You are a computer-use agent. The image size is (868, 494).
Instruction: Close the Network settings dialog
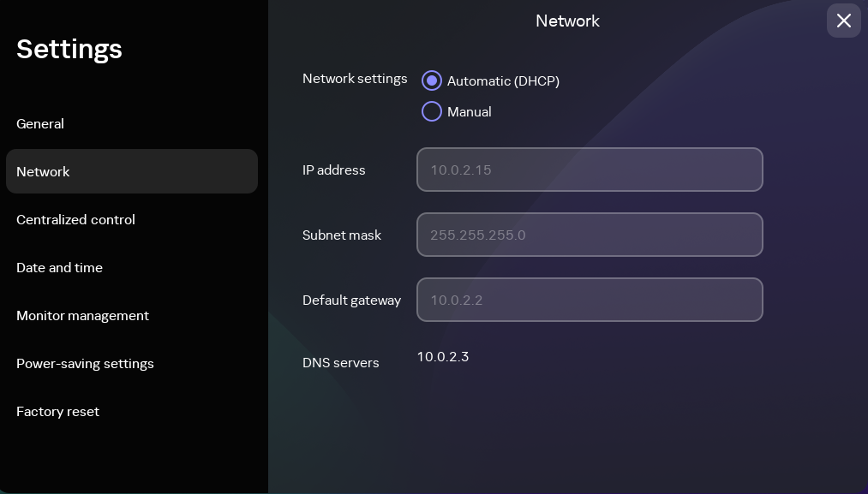[843, 21]
